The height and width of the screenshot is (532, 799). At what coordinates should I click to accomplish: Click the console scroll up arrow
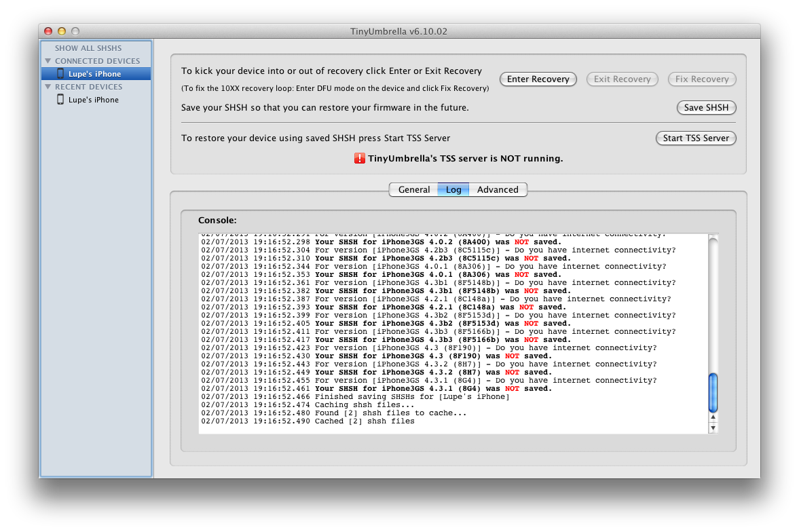[713, 417]
